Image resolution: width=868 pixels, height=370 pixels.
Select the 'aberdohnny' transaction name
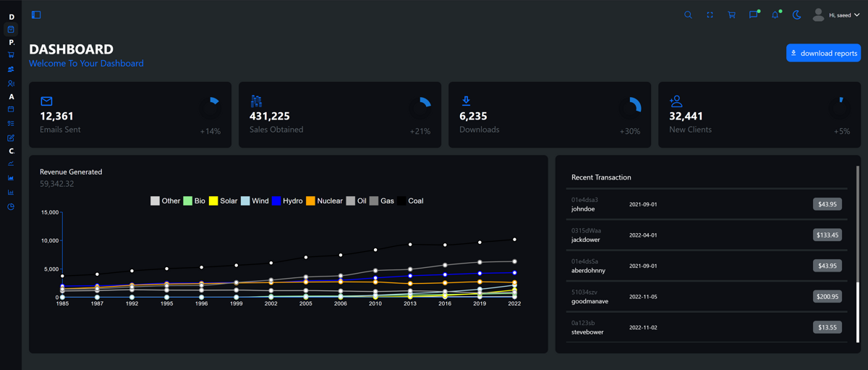point(588,271)
